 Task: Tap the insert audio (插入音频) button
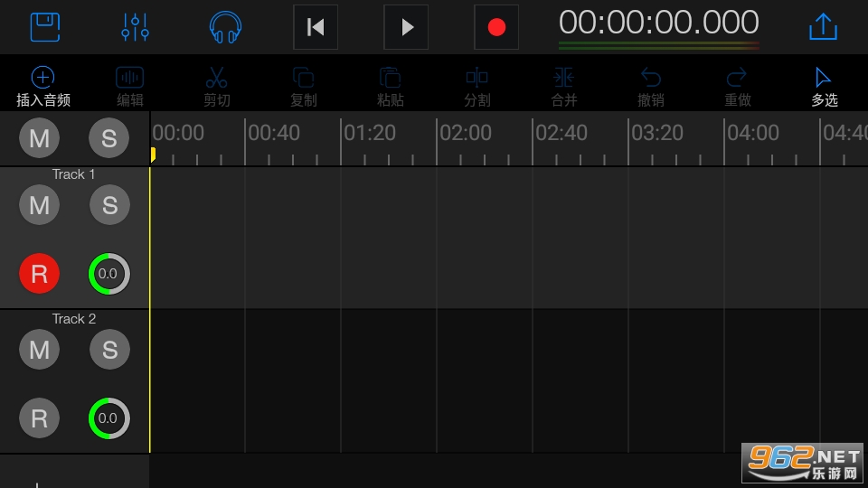click(43, 87)
